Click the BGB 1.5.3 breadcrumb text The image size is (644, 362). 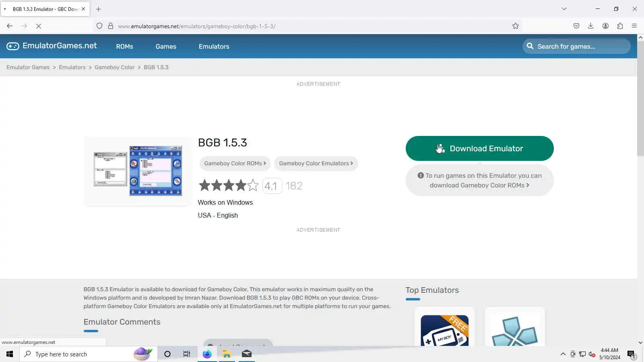[156, 68]
